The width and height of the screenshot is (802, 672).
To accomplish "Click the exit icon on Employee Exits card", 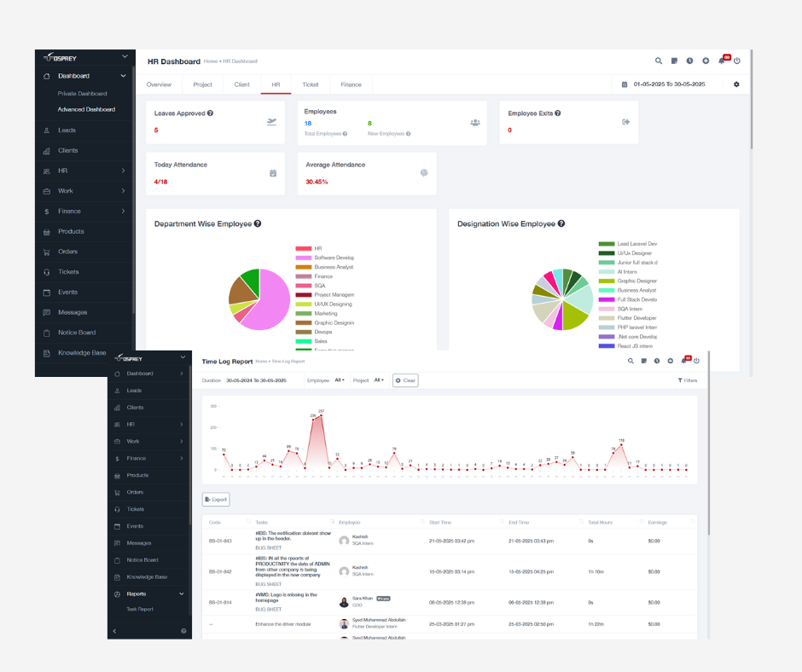I will (625, 122).
